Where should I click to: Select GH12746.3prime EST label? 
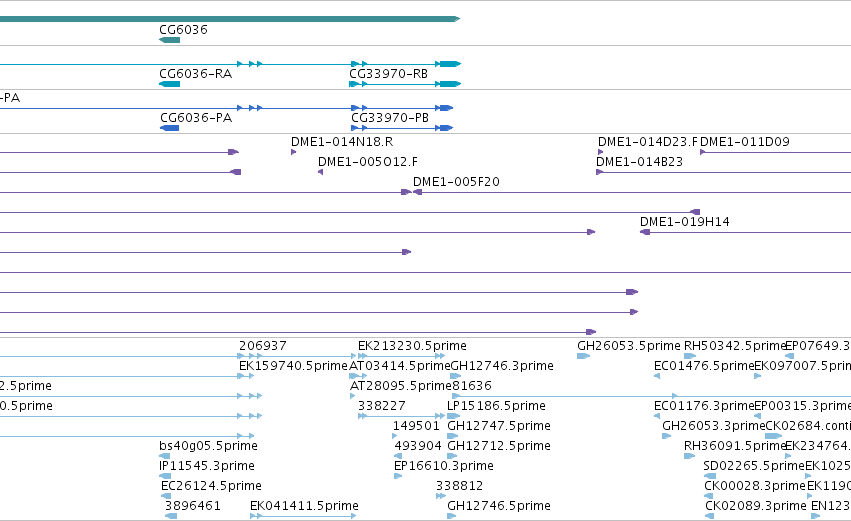point(502,366)
